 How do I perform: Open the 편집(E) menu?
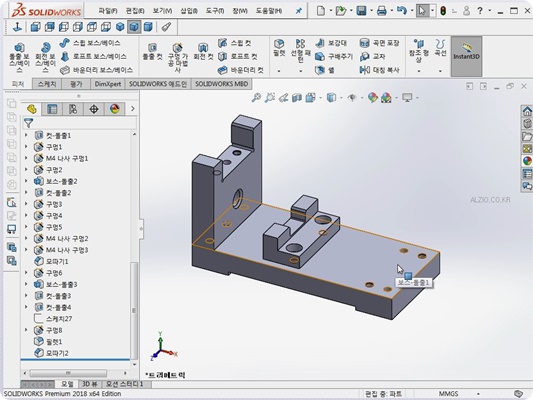pos(135,11)
